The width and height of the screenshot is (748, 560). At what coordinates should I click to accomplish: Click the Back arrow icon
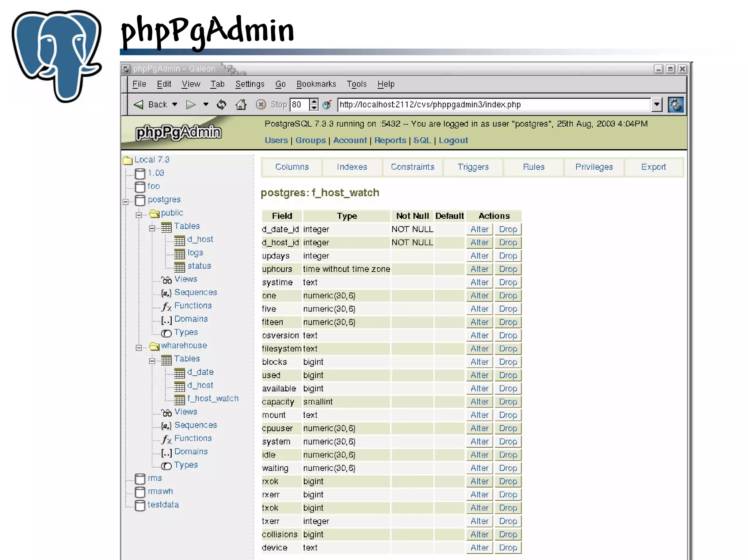coord(139,105)
